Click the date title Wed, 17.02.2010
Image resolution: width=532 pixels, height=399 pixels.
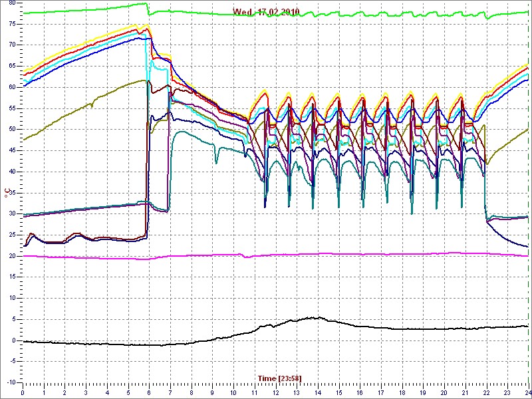tap(266, 12)
